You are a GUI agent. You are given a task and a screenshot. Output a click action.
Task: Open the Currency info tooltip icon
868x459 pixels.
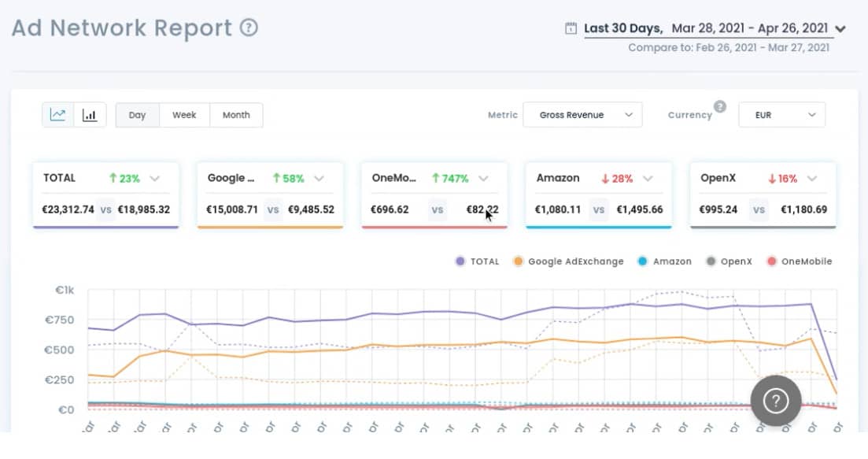[x=719, y=106]
